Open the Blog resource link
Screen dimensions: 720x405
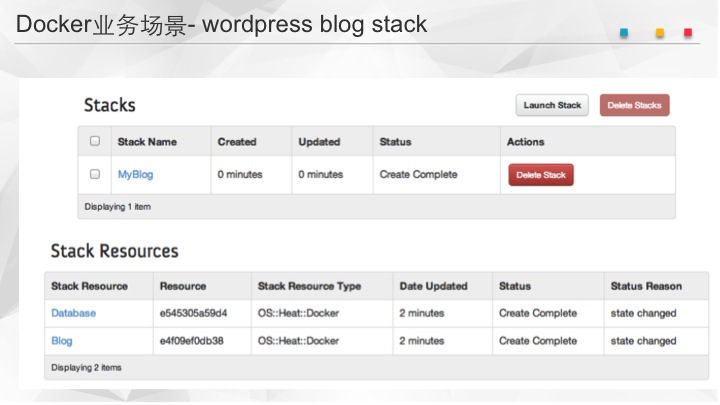pos(62,341)
